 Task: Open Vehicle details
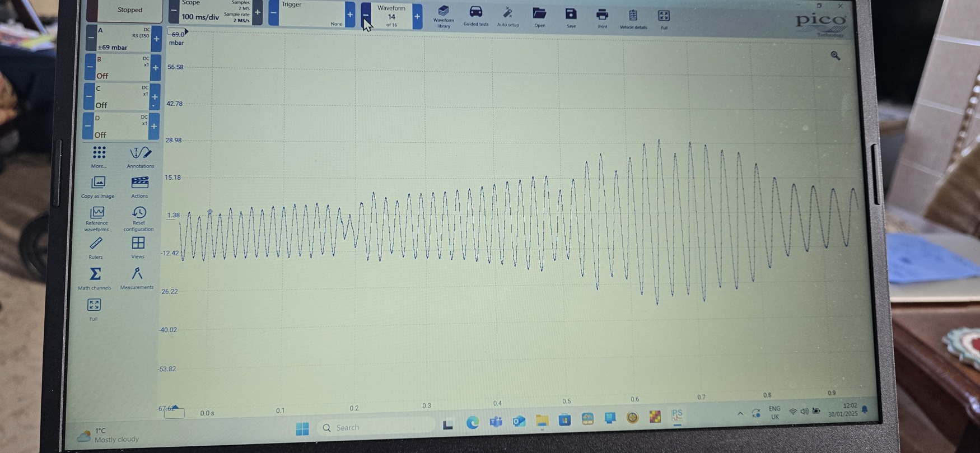point(633,18)
